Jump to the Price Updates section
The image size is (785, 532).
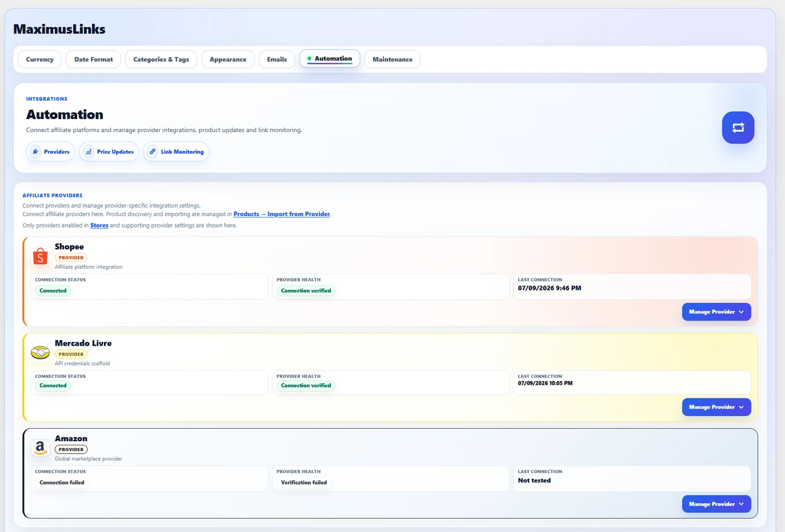(x=109, y=151)
